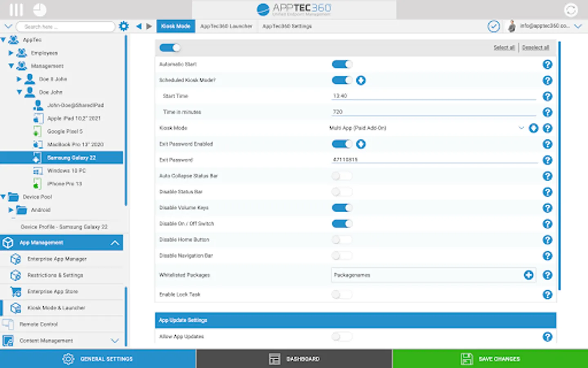Open the pie chart reports icon

click(40, 9)
